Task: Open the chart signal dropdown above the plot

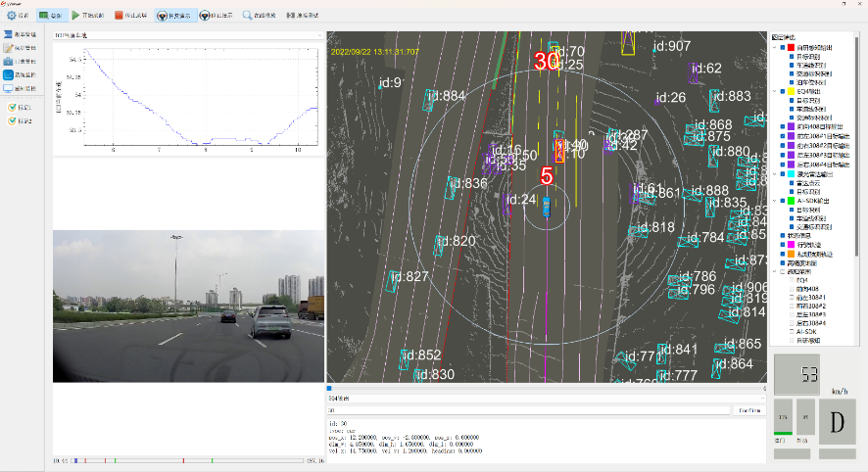Action: point(188,35)
